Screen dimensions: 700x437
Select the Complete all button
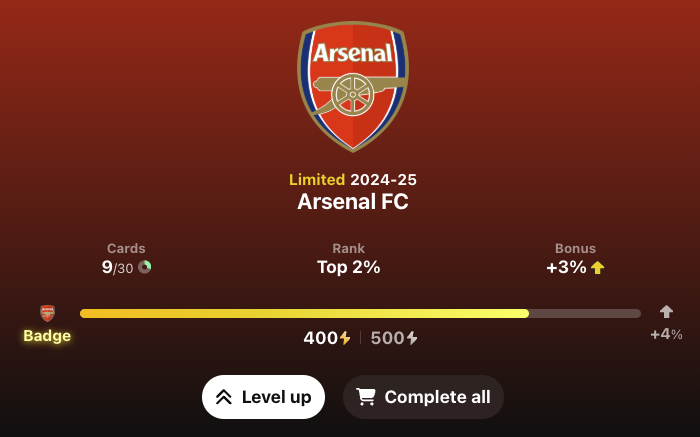(423, 397)
